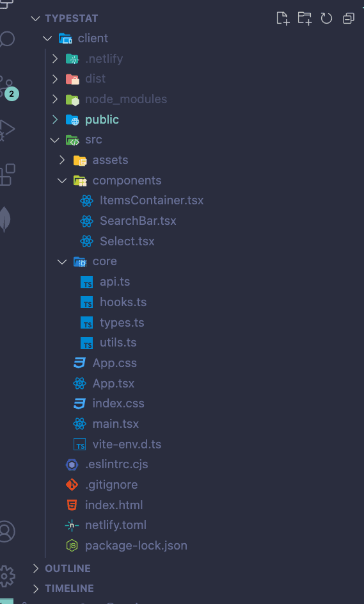This screenshot has height=604, width=364.
Task: Open App.css stylesheet
Action: coord(115,363)
